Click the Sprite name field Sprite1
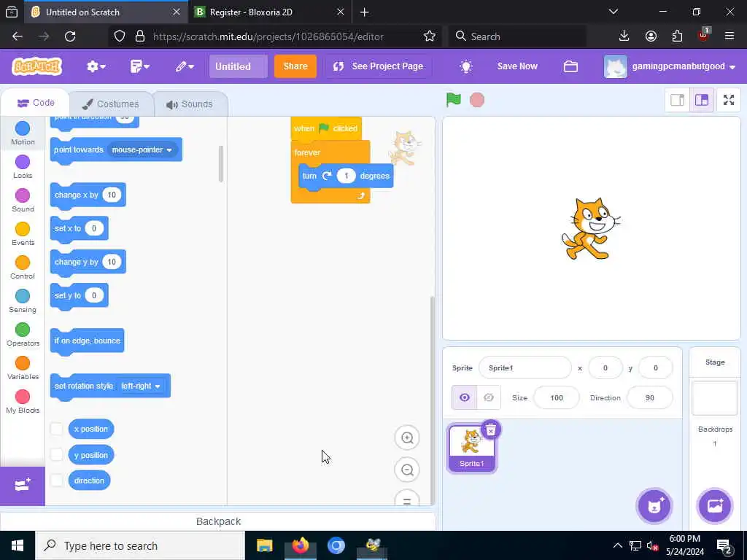The width and height of the screenshot is (747, 560). pyautogui.click(x=525, y=367)
